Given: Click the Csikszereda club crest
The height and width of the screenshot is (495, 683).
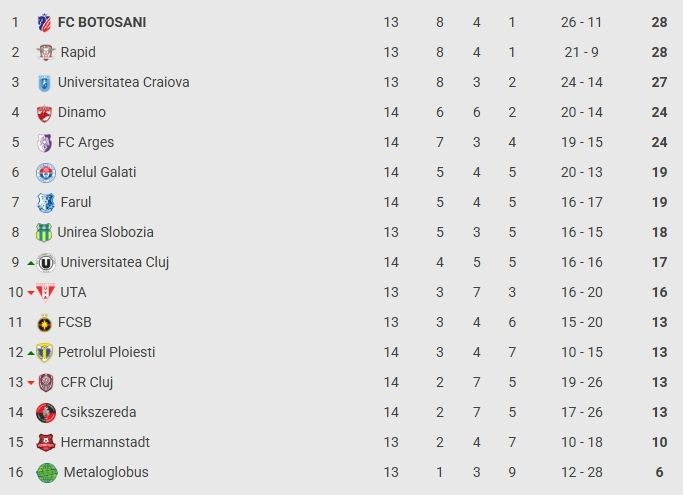Looking at the screenshot, I should pos(46,412).
